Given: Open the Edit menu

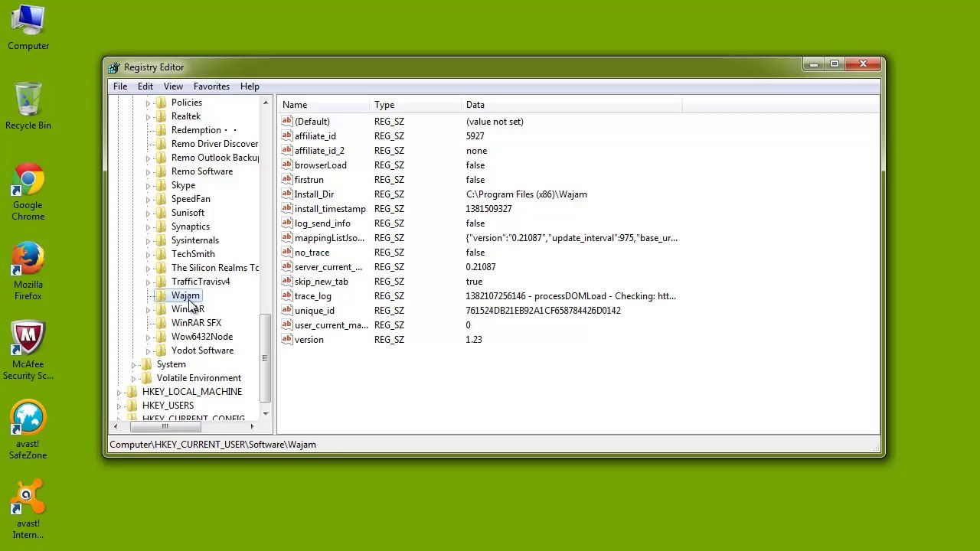Looking at the screenshot, I should pos(145,86).
